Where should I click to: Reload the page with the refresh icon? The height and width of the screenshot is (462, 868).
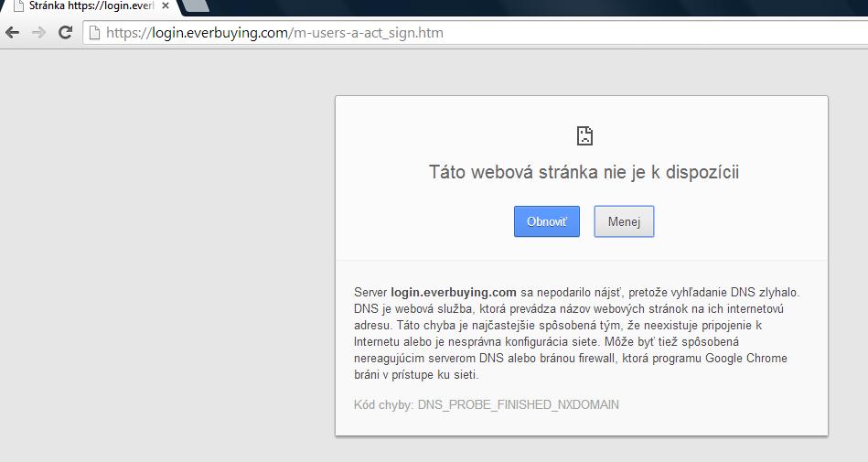click(65, 33)
